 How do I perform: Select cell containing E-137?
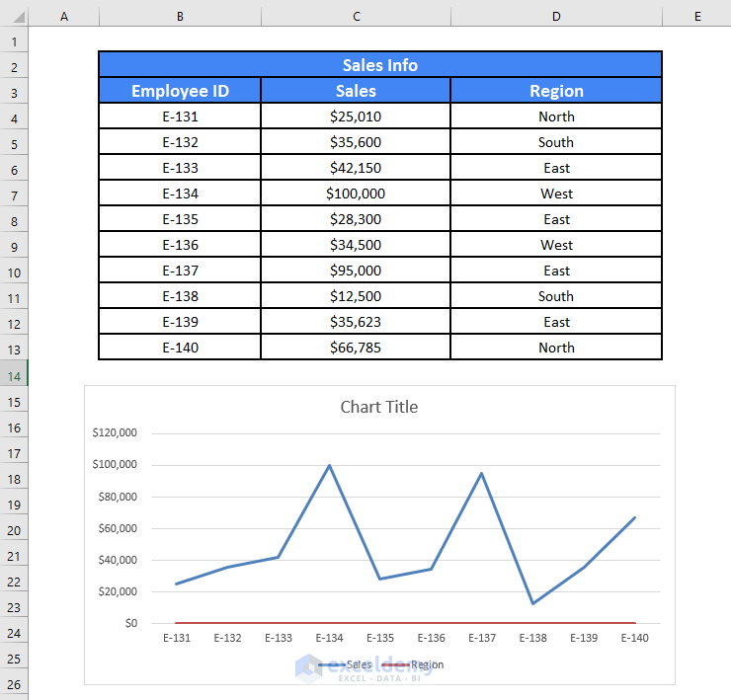click(180, 270)
